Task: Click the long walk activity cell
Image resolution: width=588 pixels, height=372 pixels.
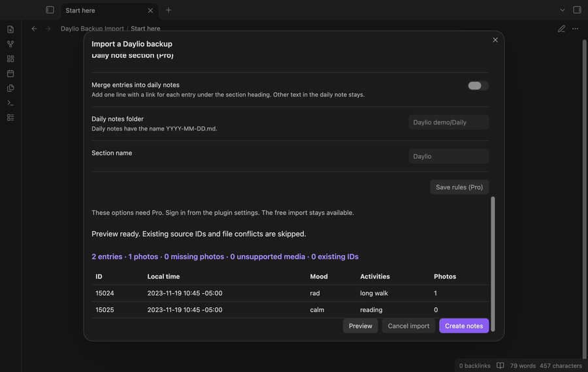Action: pos(374,293)
